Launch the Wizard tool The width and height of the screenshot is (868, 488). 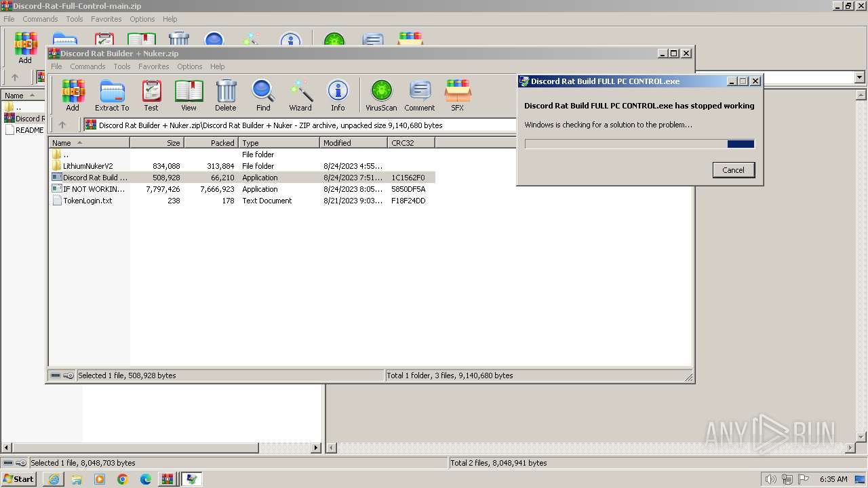click(x=300, y=95)
